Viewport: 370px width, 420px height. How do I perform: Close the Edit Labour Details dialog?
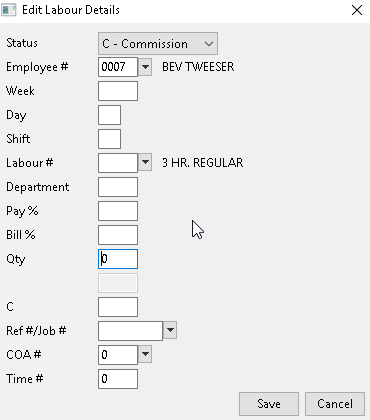(x=357, y=10)
